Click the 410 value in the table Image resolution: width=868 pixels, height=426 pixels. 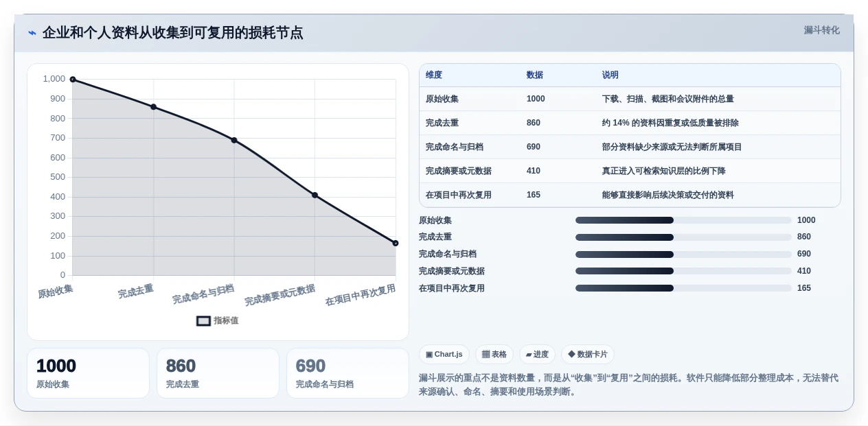[x=534, y=171]
